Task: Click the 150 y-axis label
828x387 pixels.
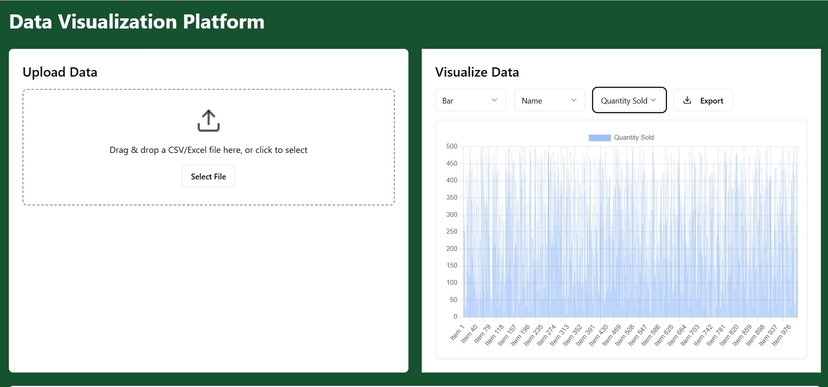Action: click(x=451, y=266)
